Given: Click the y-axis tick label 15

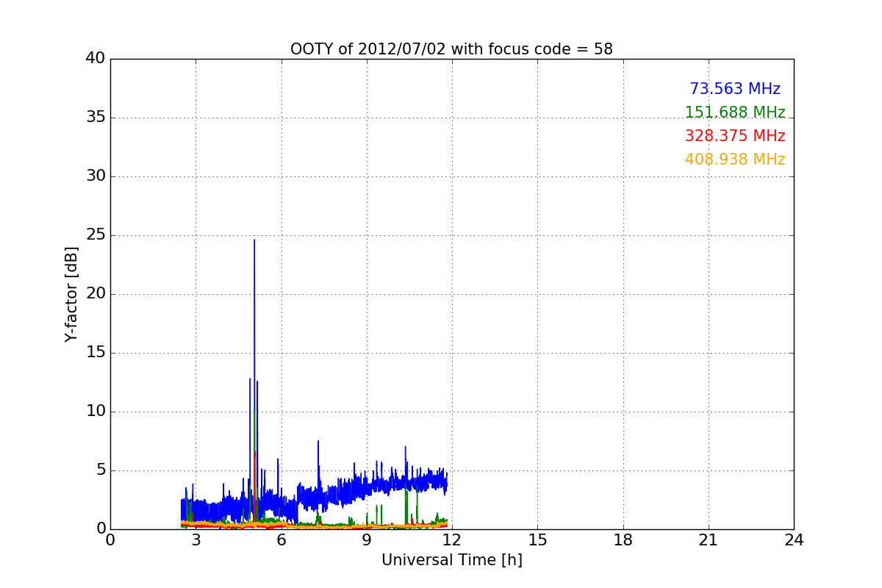Looking at the screenshot, I should (96, 353).
